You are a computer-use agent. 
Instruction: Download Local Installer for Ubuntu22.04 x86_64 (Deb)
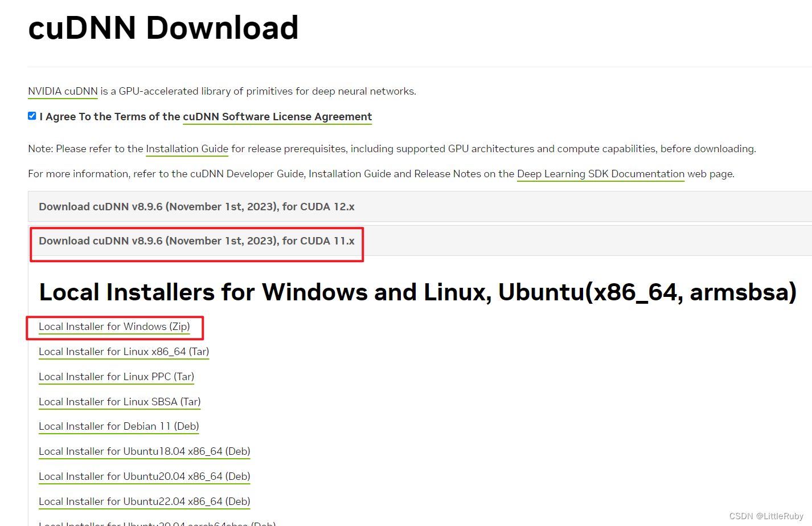coord(145,501)
